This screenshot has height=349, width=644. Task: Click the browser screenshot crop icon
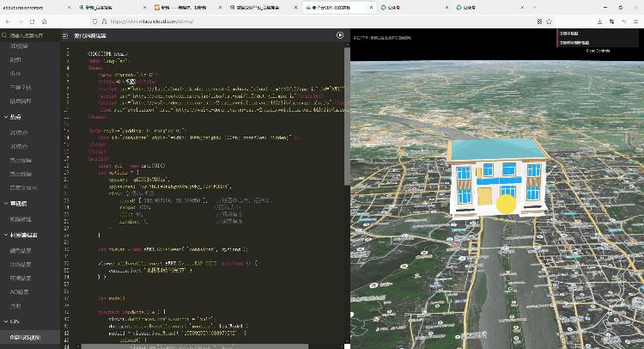612,21
